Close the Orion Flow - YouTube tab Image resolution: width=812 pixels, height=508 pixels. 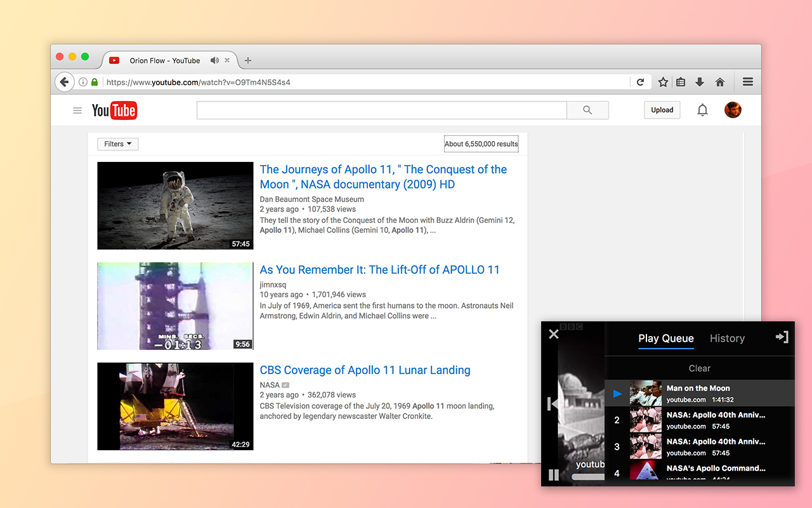227,60
